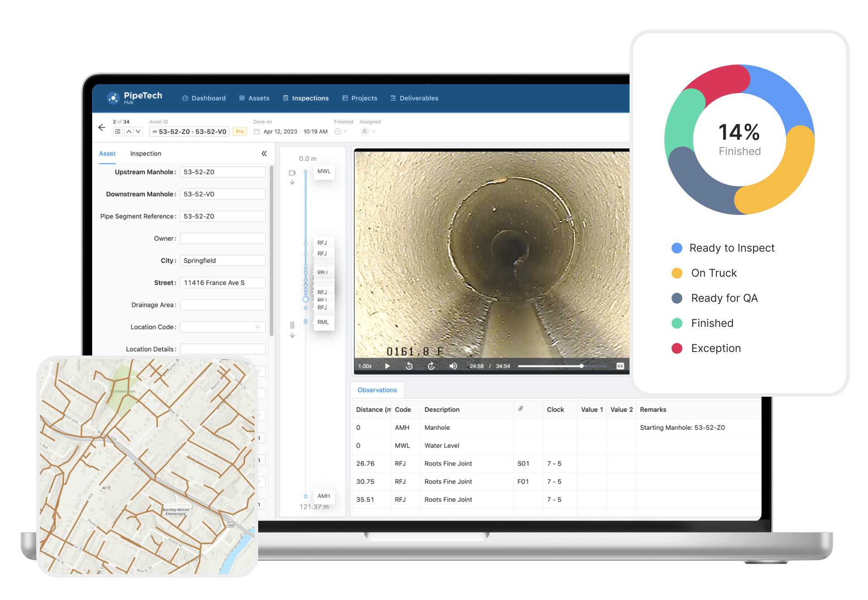The image size is (868, 600).
Task: Play the pipe inspection video
Action: 387,366
